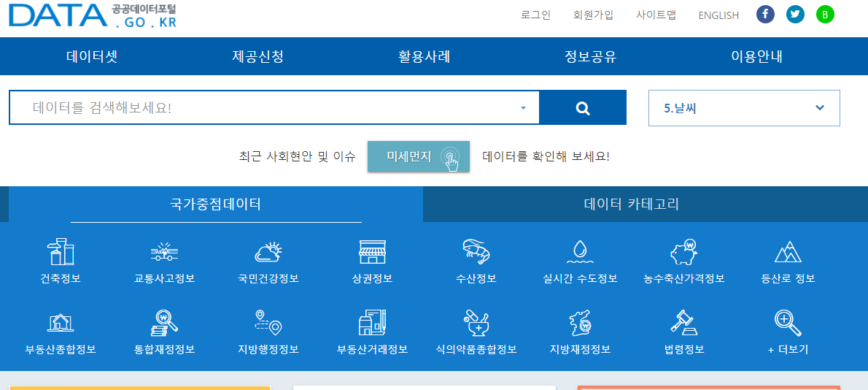Viewport: 868px width, 390px height.
Task: Click the magnifying glass search button
Action: point(582,107)
